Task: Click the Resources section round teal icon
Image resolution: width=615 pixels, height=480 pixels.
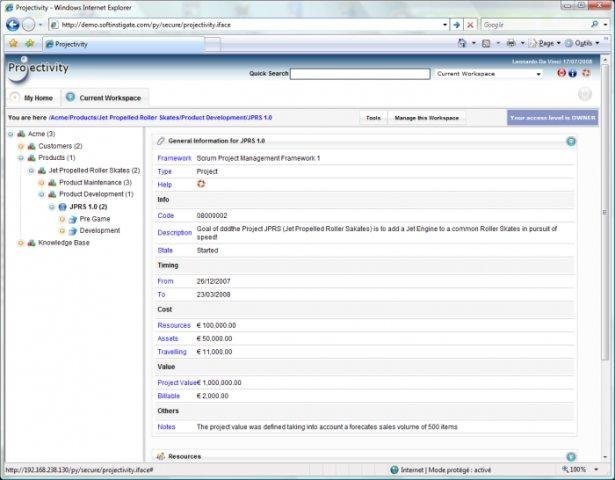Action: (x=571, y=456)
